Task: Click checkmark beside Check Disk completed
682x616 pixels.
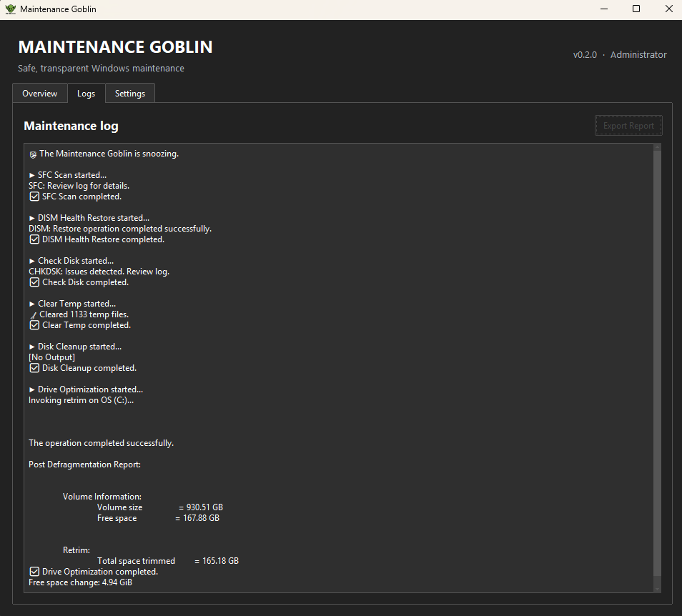Action: (34, 282)
